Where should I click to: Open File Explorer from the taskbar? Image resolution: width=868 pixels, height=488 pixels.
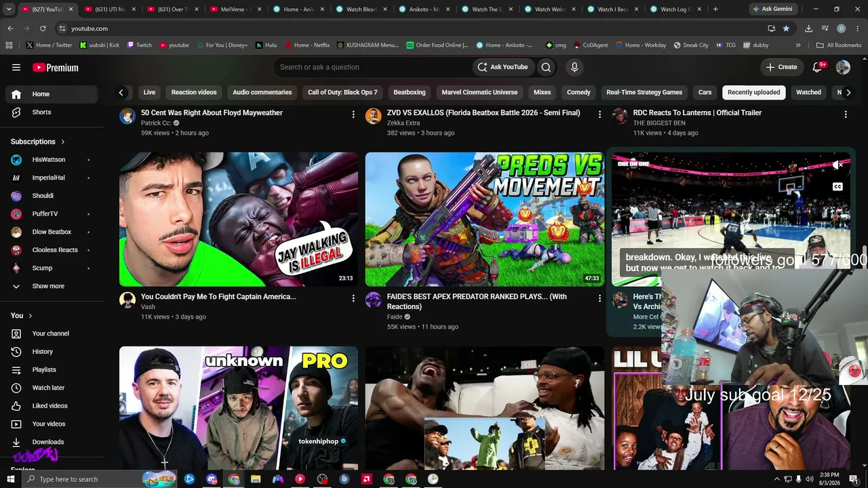pyautogui.click(x=256, y=479)
